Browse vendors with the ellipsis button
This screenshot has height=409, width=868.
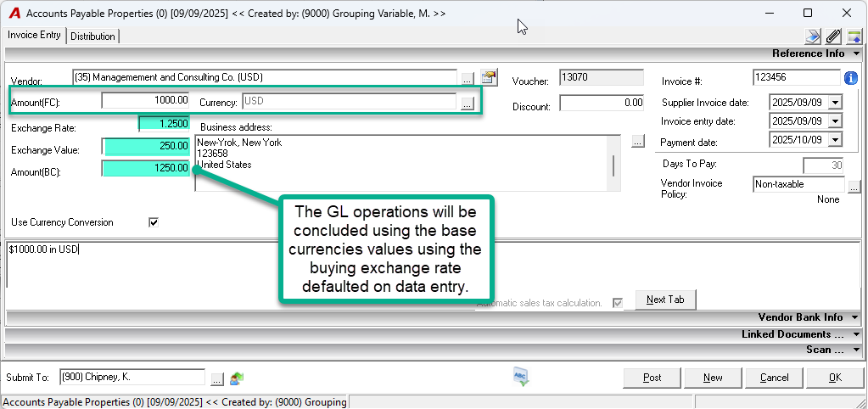468,79
